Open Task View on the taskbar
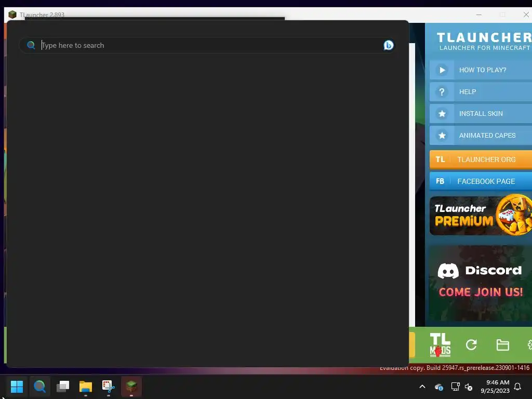 63,386
